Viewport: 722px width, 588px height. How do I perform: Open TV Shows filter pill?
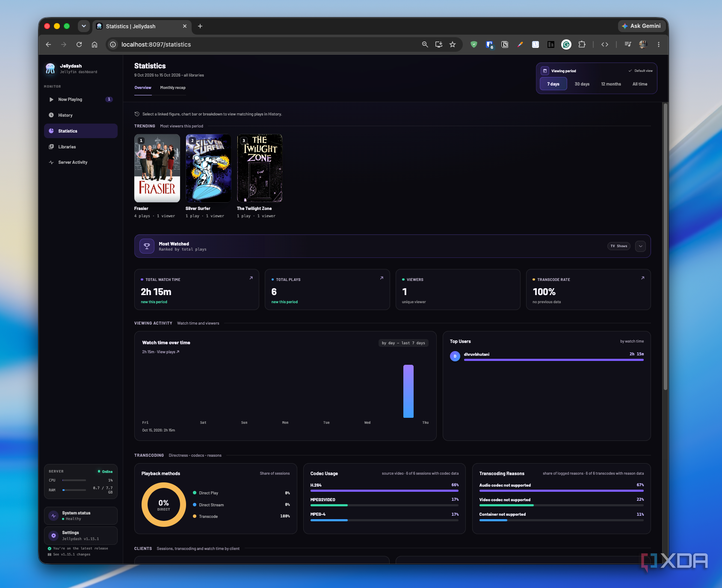tap(618, 246)
